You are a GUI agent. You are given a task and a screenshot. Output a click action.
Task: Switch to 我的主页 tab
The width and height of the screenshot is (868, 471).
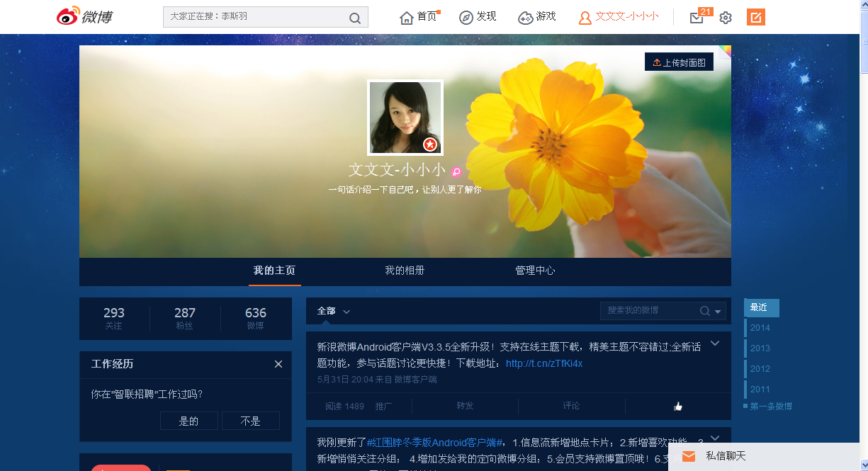tap(274, 271)
